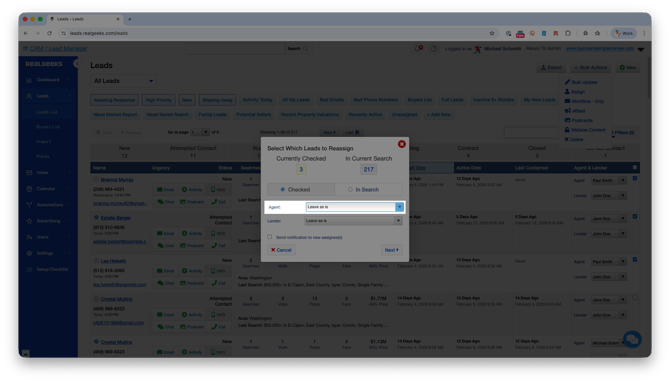The image size is (670, 382).
Task: Open Lea Hebert's Agent dropdown (Paul Smith)
Action: coord(608,262)
